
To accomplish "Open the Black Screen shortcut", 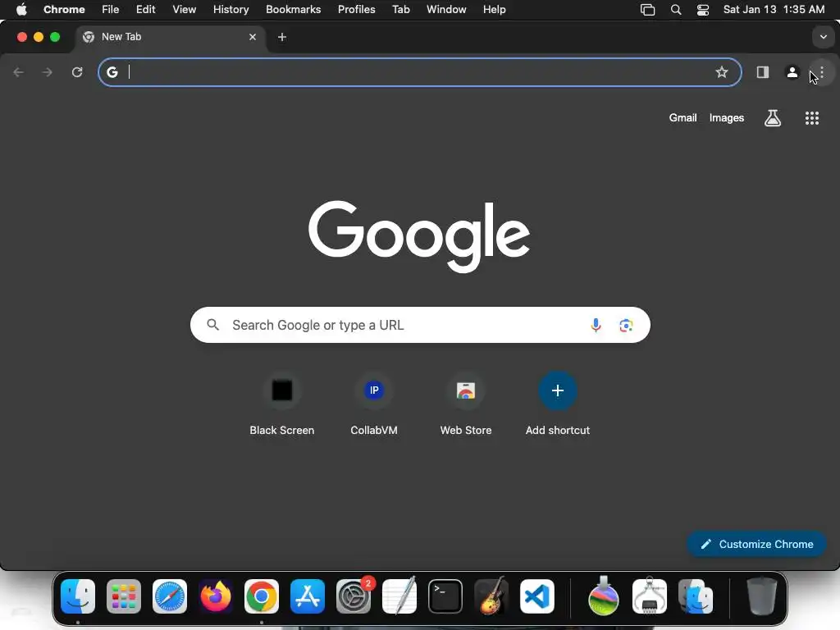I will 282,404.
